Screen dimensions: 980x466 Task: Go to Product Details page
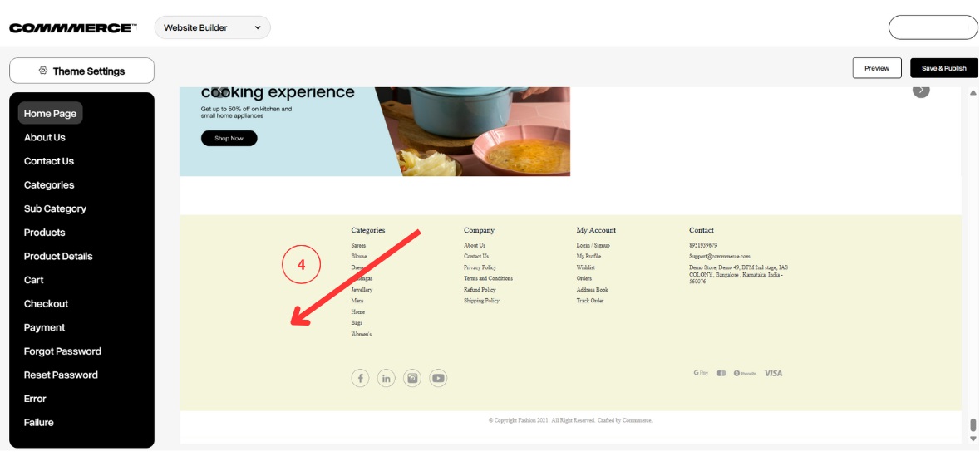[58, 256]
